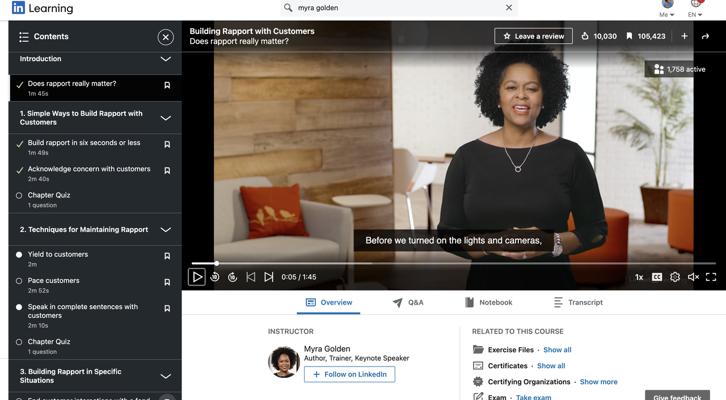
Task: Click the Leave a review button
Action: tap(533, 36)
